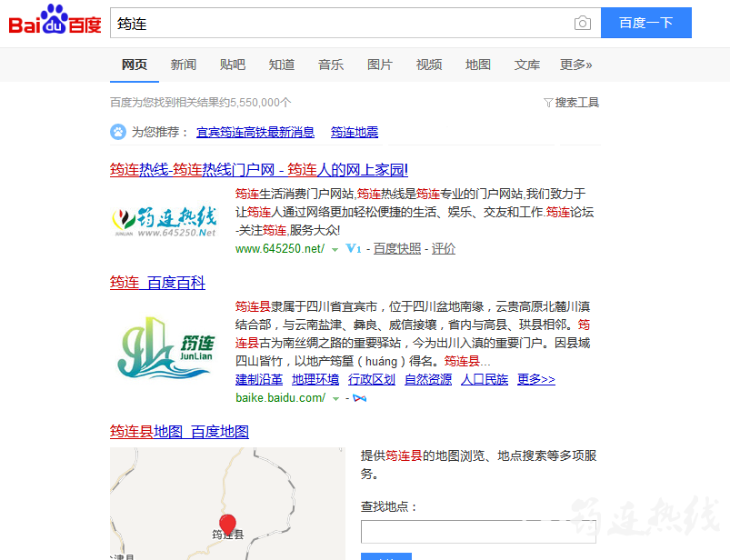Open the 音乐 tab
The height and width of the screenshot is (560, 730).
click(x=331, y=65)
